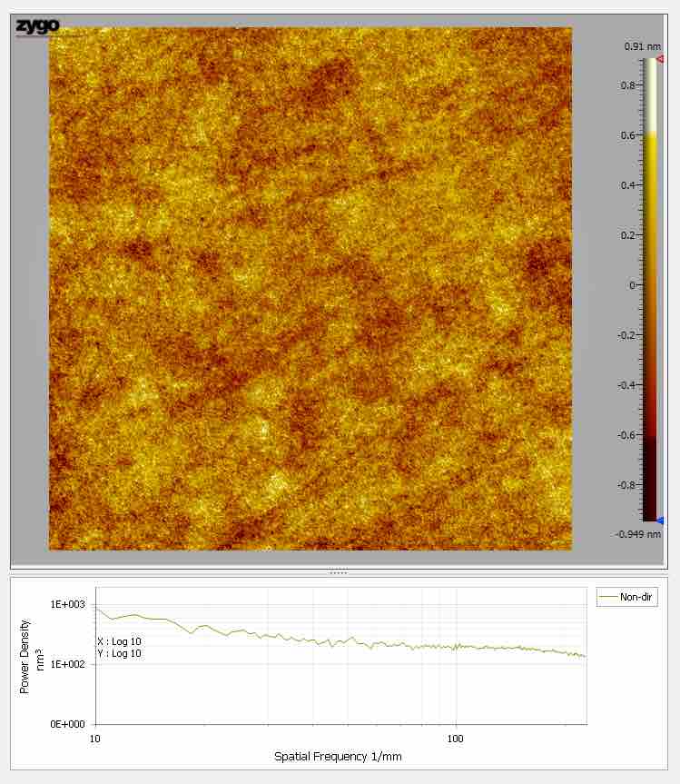Click the 1E+003 tick label on Y axis
This screenshot has width=680, height=784.
click(x=67, y=604)
